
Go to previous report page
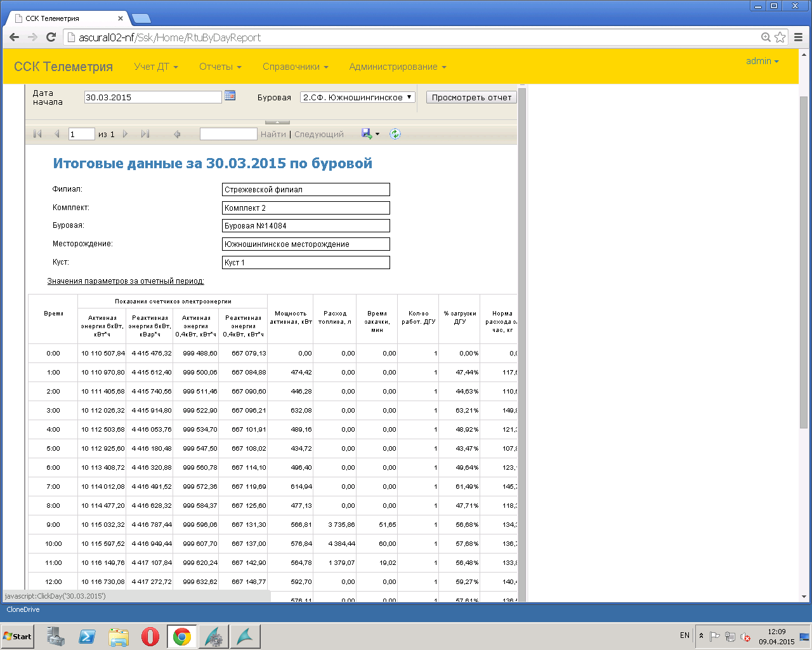pos(56,134)
